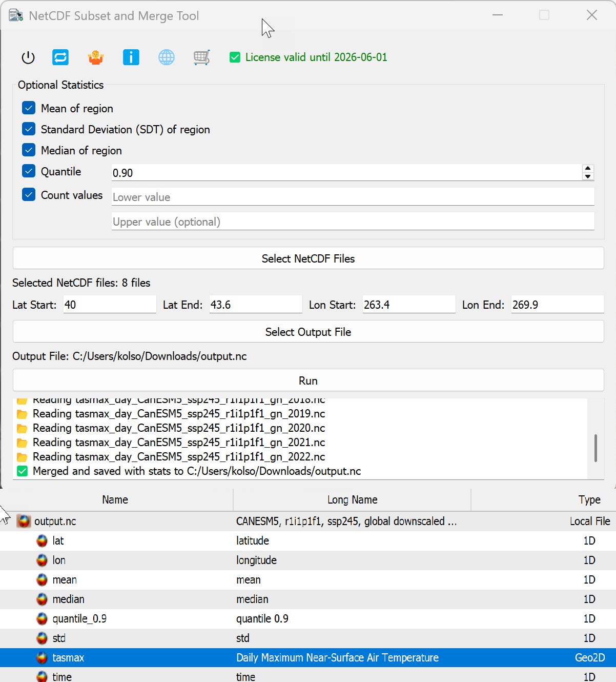Click the globe website icon
This screenshot has height=682, width=616.
(167, 57)
